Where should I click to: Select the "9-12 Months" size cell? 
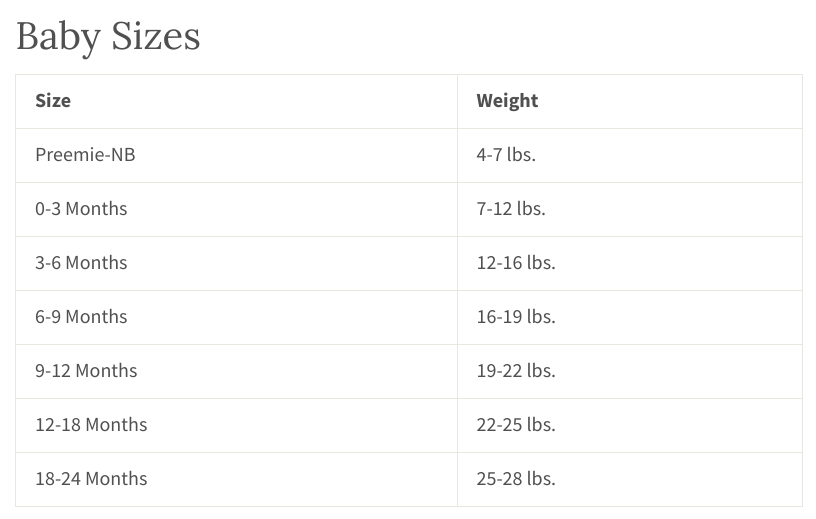tap(86, 371)
